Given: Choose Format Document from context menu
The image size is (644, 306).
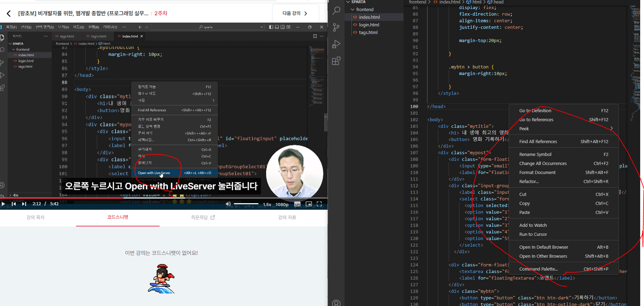Looking at the screenshot, I should (x=563, y=173).
